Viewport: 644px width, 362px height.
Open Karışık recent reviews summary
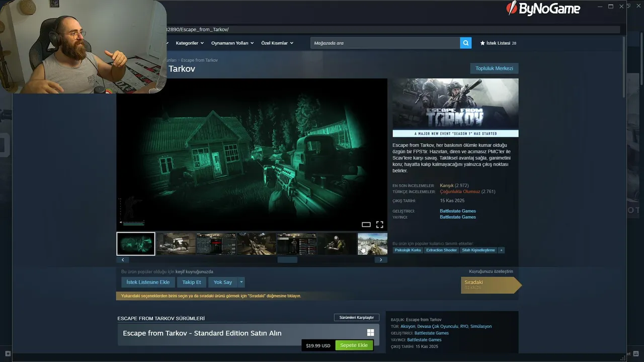click(447, 186)
